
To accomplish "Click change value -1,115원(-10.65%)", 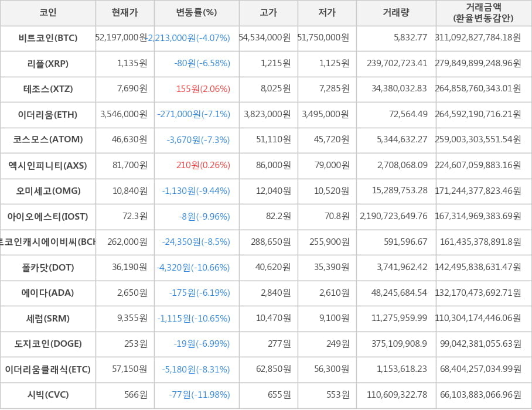I will coord(194,319).
